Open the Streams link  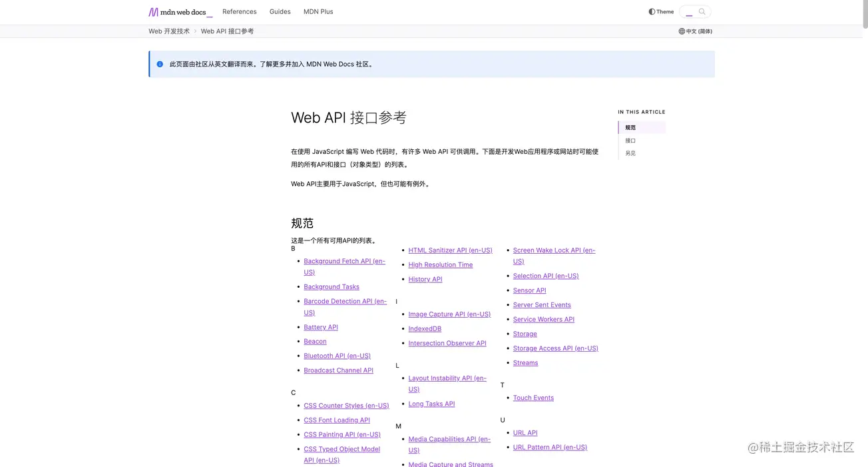click(525, 363)
